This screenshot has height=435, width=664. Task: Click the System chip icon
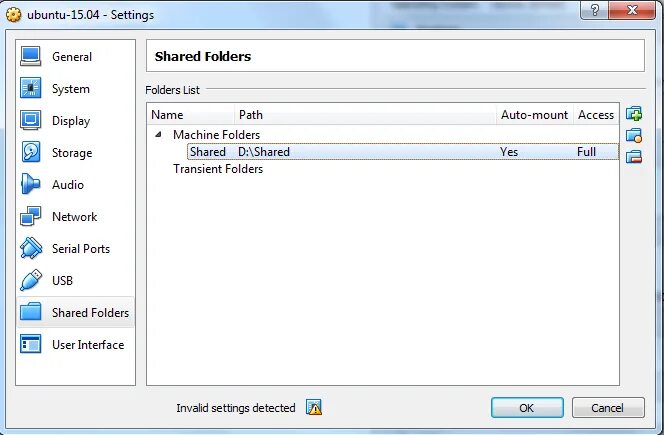pyautogui.click(x=30, y=88)
